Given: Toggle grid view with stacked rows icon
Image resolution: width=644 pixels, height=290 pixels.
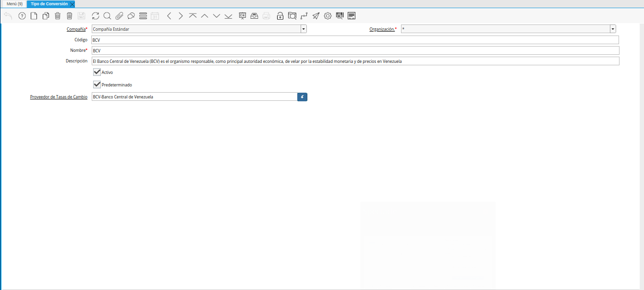Looking at the screenshot, I should click(143, 16).
